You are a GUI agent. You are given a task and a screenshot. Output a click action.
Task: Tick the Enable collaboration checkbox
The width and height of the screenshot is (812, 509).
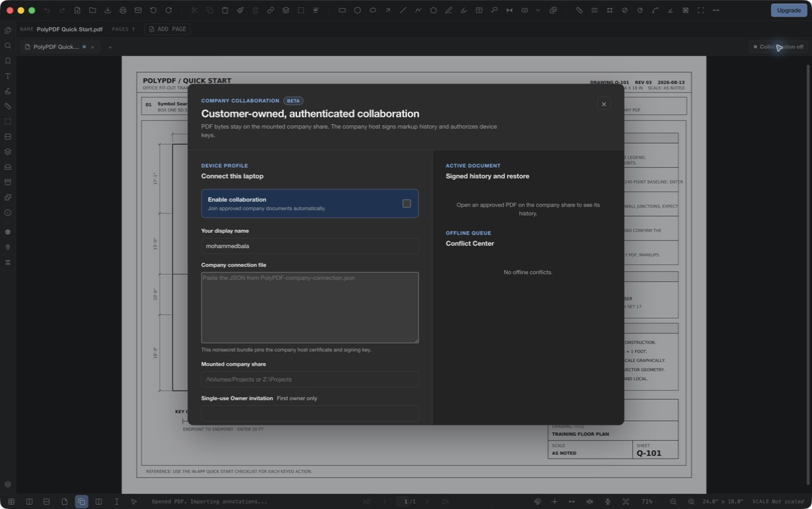click(407, 203)
